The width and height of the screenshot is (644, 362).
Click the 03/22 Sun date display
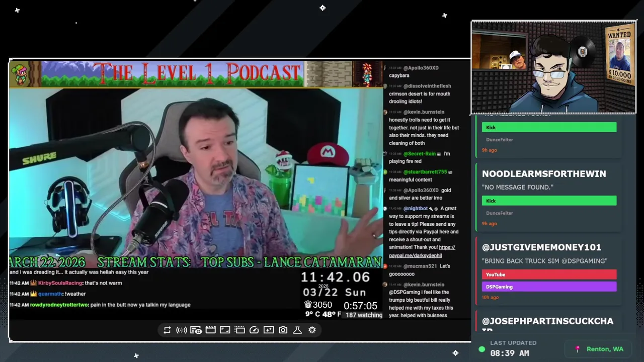[334, 292]
